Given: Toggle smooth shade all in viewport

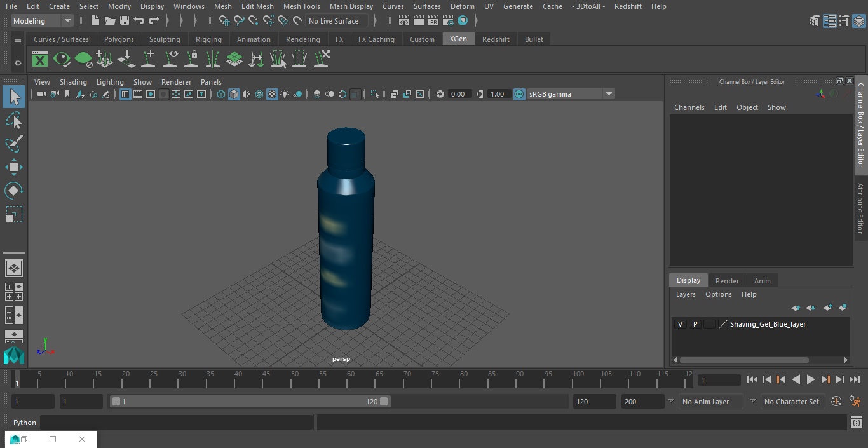Looking at the screenshot, I should point(234,94).
